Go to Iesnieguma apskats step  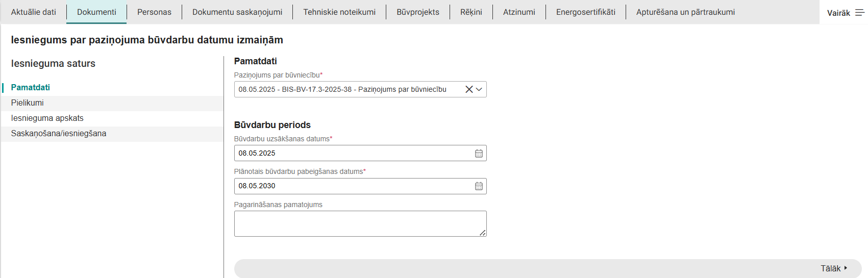(47, 118)
